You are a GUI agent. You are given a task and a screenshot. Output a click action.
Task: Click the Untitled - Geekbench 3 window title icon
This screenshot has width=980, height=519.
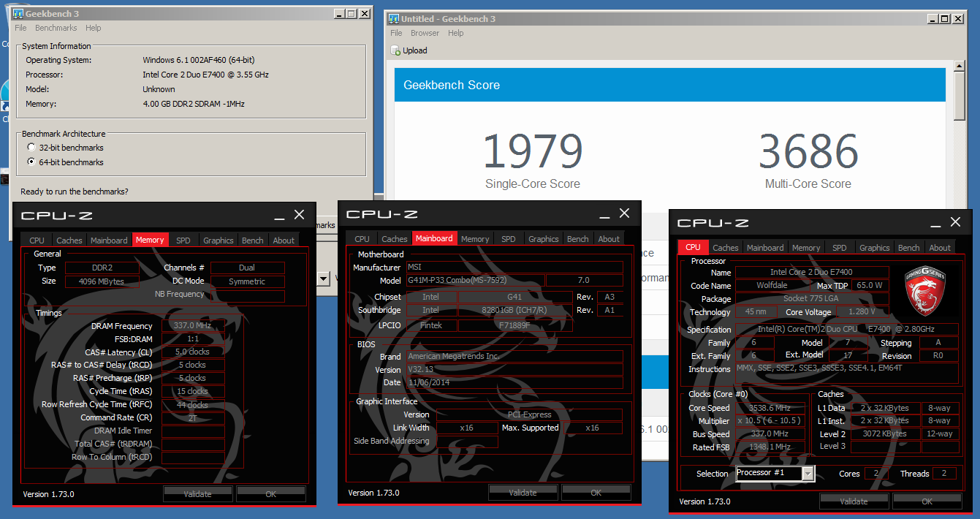pos(394,19)
